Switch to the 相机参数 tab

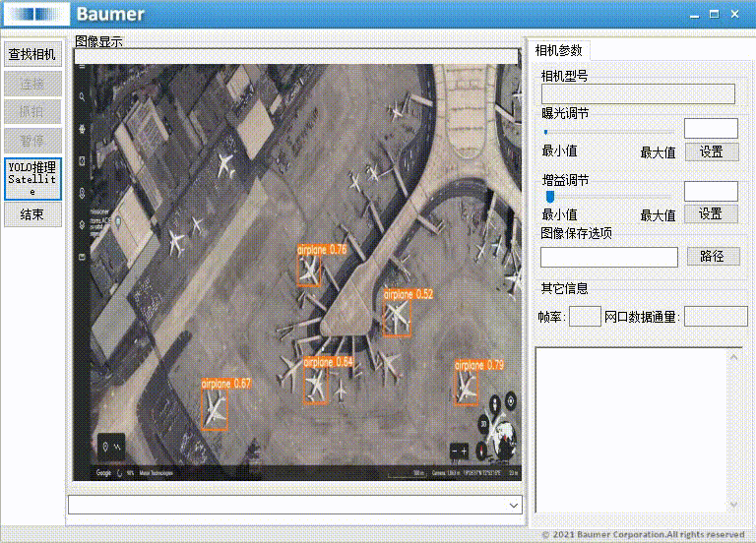pyautogui.click(x=558, y=50)
